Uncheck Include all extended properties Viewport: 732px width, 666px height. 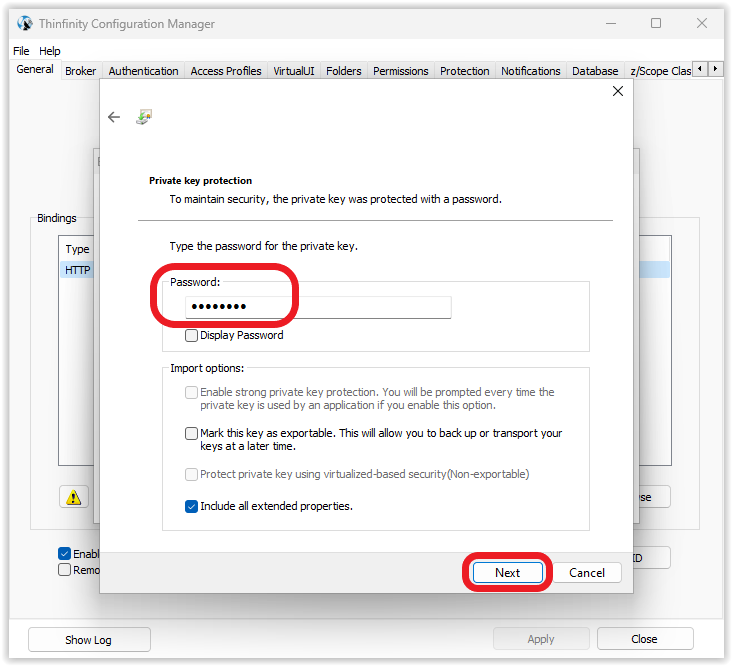click(x=191, y=506)
